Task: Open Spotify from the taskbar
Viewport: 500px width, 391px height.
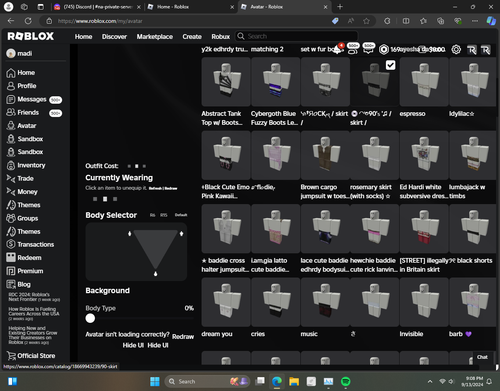Action: 346,381
